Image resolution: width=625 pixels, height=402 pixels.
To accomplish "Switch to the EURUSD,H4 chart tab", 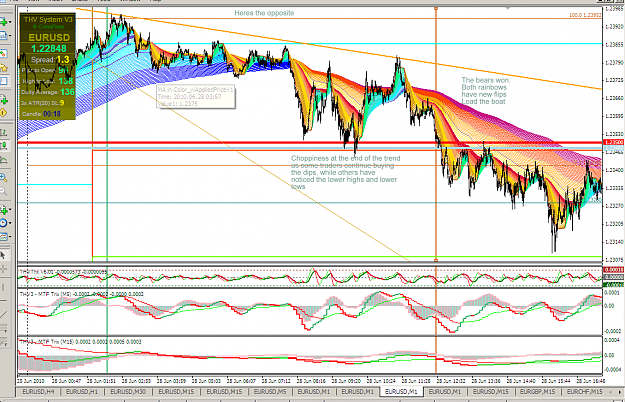I will (x=38, y=392).
